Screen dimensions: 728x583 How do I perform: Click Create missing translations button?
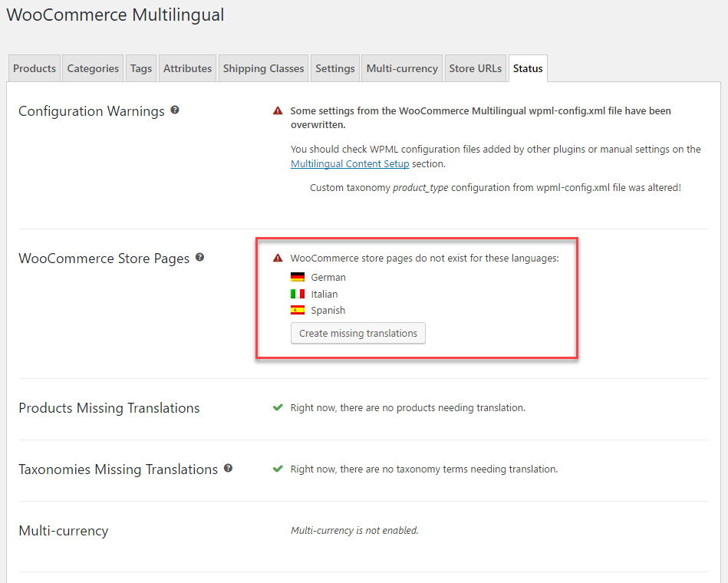point(358,333)
